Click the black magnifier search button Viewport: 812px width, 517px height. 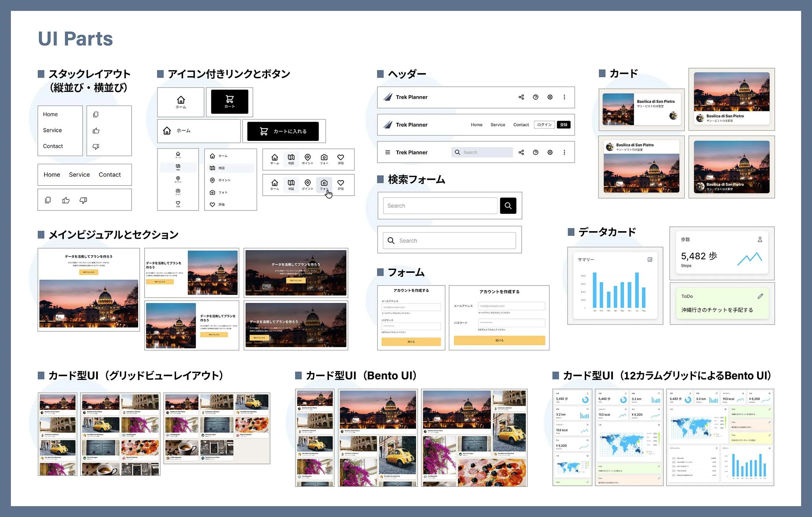click(508, 206)
